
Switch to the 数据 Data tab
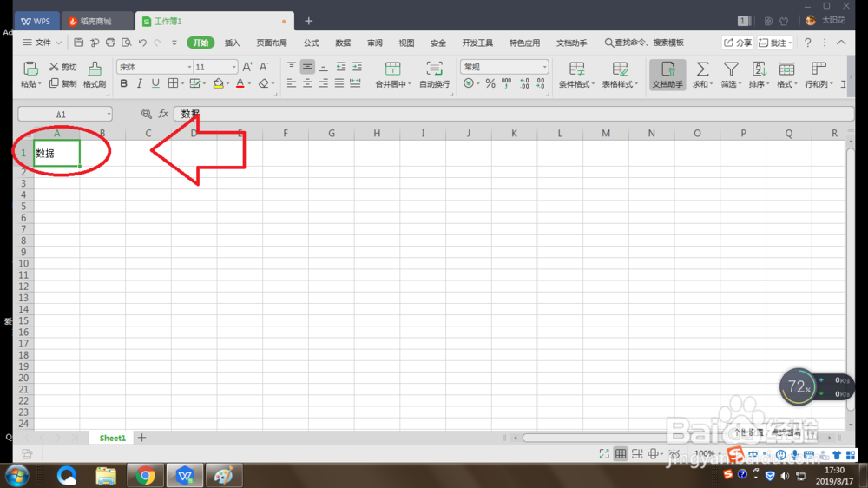(343, 43)
